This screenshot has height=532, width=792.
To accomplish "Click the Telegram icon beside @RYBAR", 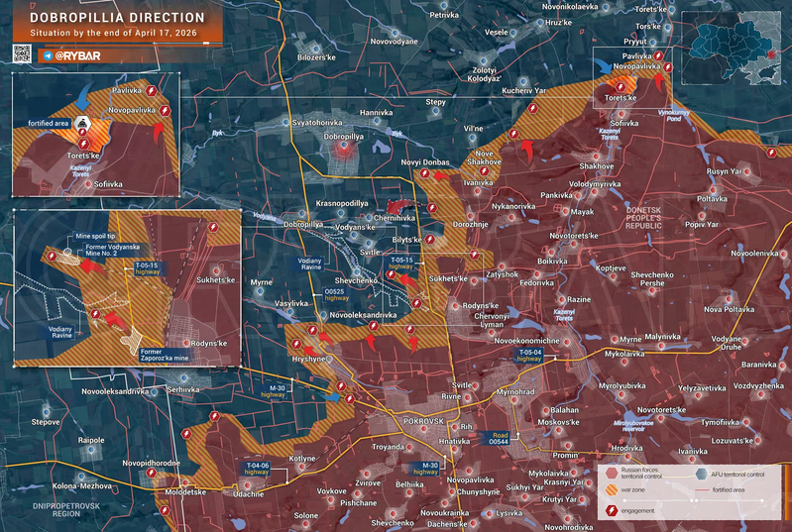I will [47, 56].
